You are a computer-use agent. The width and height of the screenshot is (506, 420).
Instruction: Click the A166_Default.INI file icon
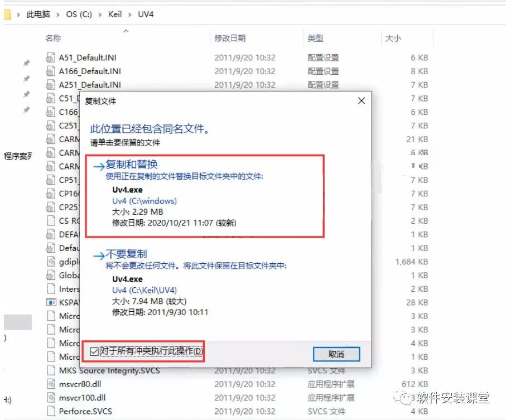[50, 71]
